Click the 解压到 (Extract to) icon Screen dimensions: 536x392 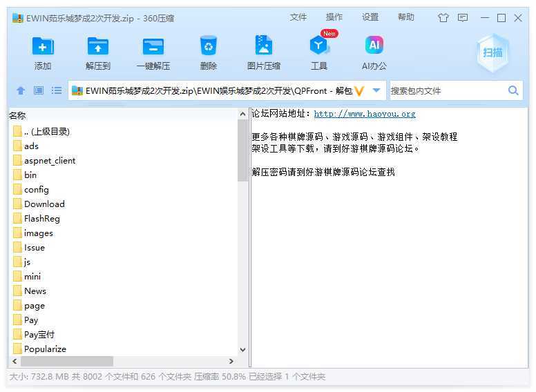click(98, 46)
